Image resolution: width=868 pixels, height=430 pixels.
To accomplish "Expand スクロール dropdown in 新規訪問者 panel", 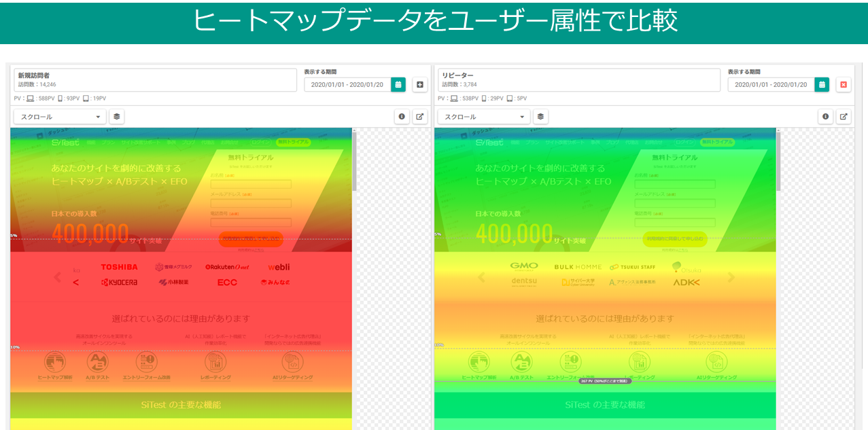I will (x=60, y=117).
